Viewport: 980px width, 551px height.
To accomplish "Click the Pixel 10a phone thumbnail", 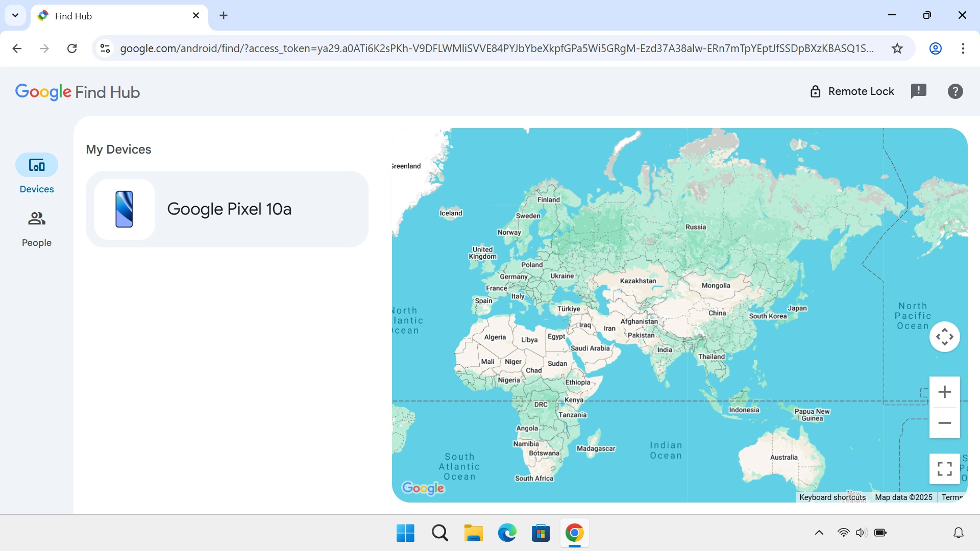I will 124,209.
